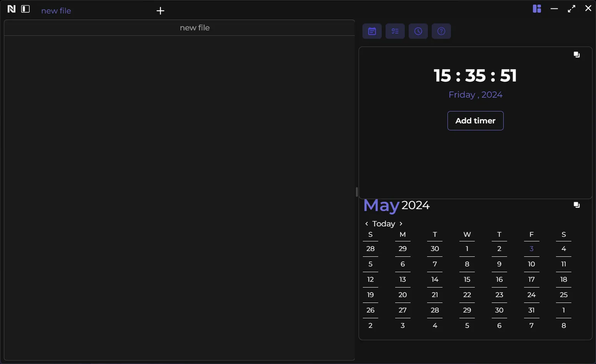Select May 15 in the calendar

[467, 279]
